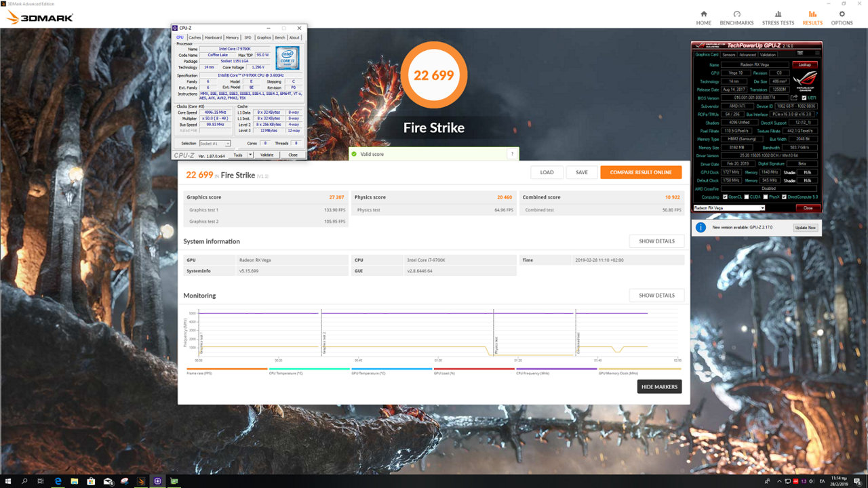The width and height of the screenshot is (868, 488).
Task: Click the GPU-Z Lookup button
Action: point(804,64)
